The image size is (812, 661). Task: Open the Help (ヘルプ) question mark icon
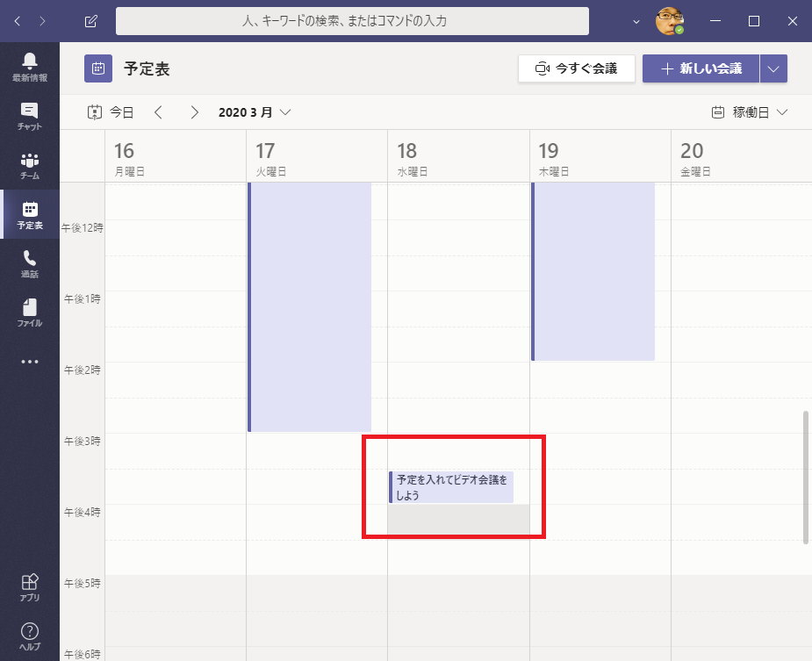(x=30, y=636)
